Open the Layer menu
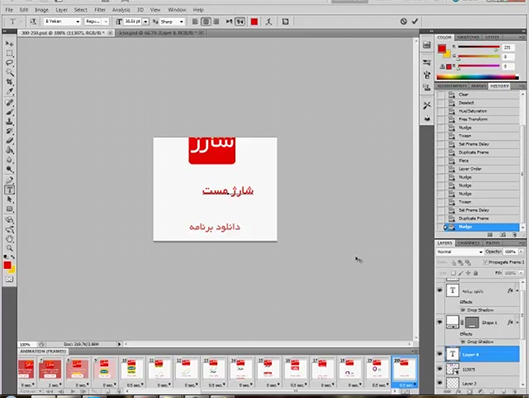529x398 pixels. (x=61, y=10)
